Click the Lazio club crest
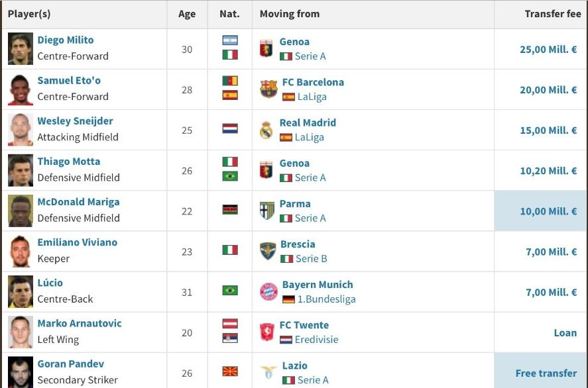Viewport: 588px width, 388px height. point(268,372)
